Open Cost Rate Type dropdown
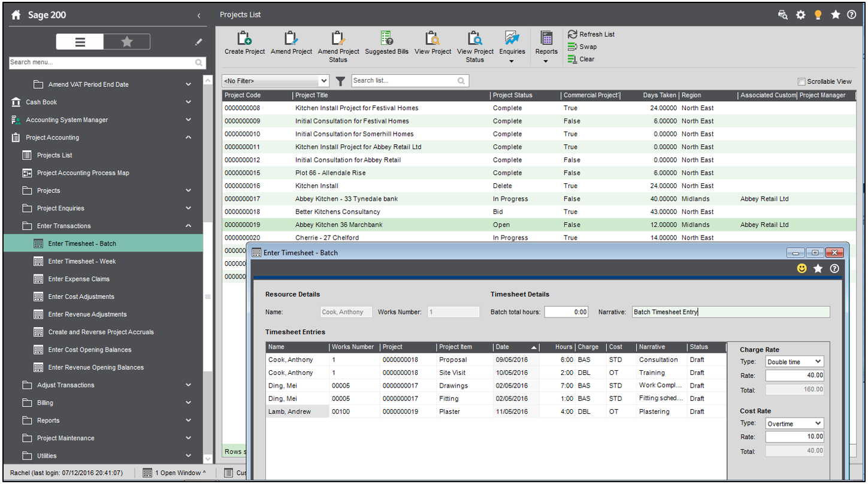 click(794, 423)
